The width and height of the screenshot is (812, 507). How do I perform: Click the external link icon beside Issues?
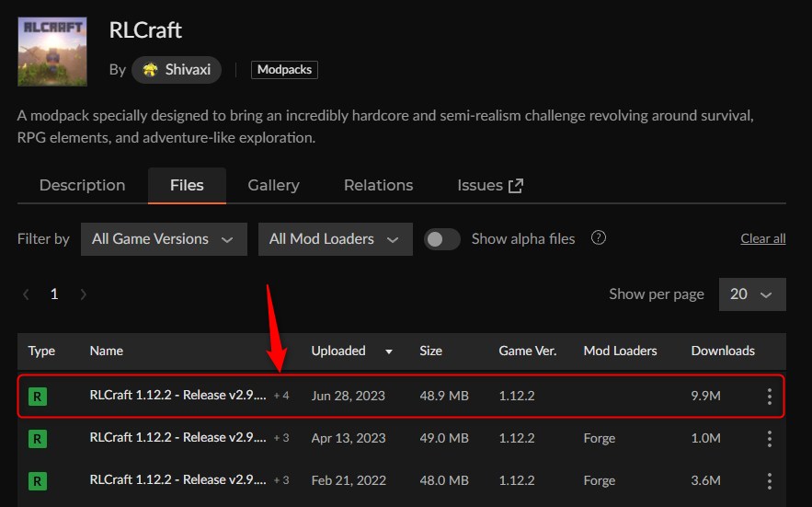tap(516, 186)
